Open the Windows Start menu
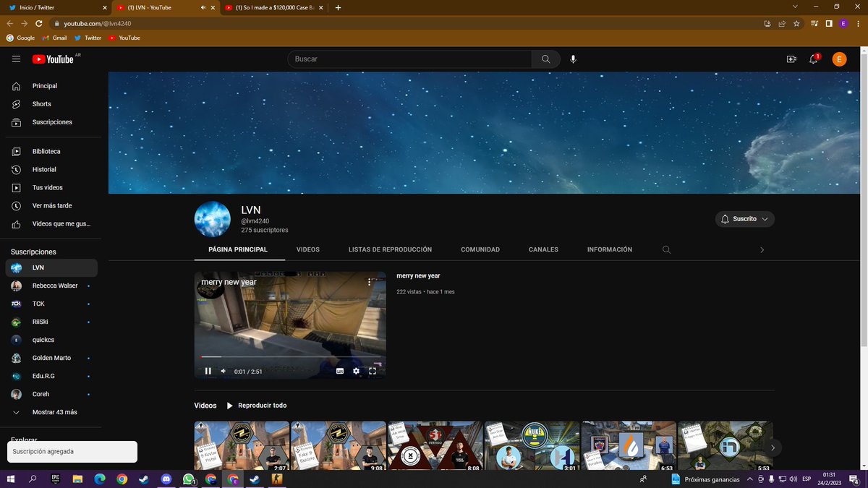The image size is (868, 488). [x=11, y=479]
